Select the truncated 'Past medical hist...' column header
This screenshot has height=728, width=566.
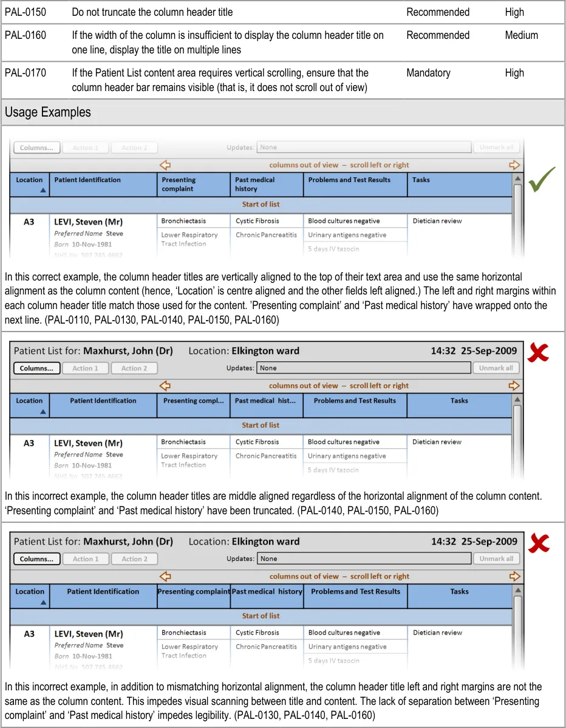[266, 401]
